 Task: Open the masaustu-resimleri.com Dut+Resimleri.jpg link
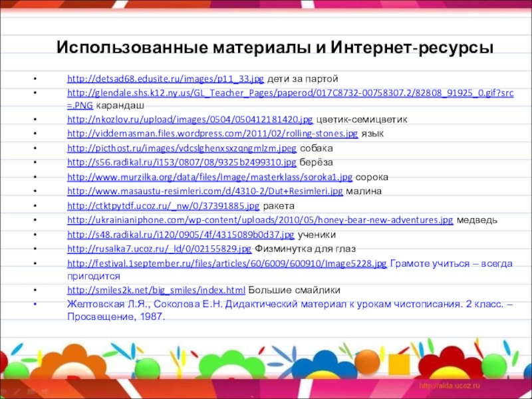(205, 192)
